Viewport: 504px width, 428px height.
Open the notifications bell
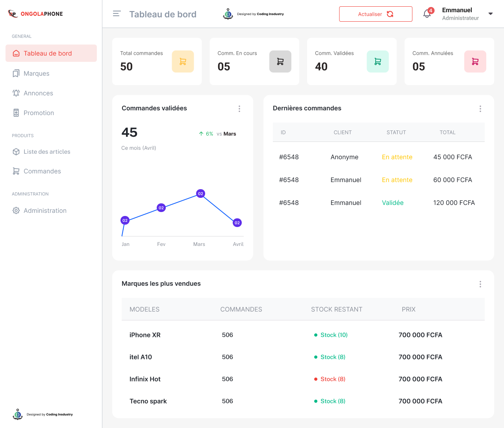click(x=427, y=14)
